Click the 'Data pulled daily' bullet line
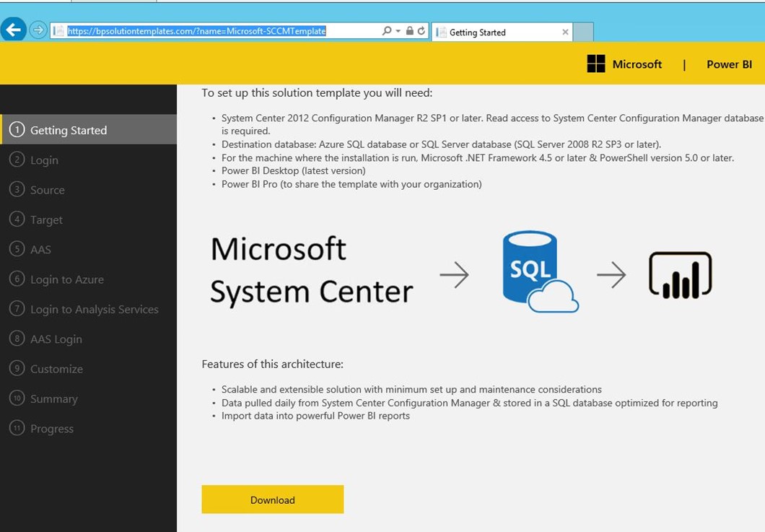Viewport: 765px width, 532px height. coord(469,403)
